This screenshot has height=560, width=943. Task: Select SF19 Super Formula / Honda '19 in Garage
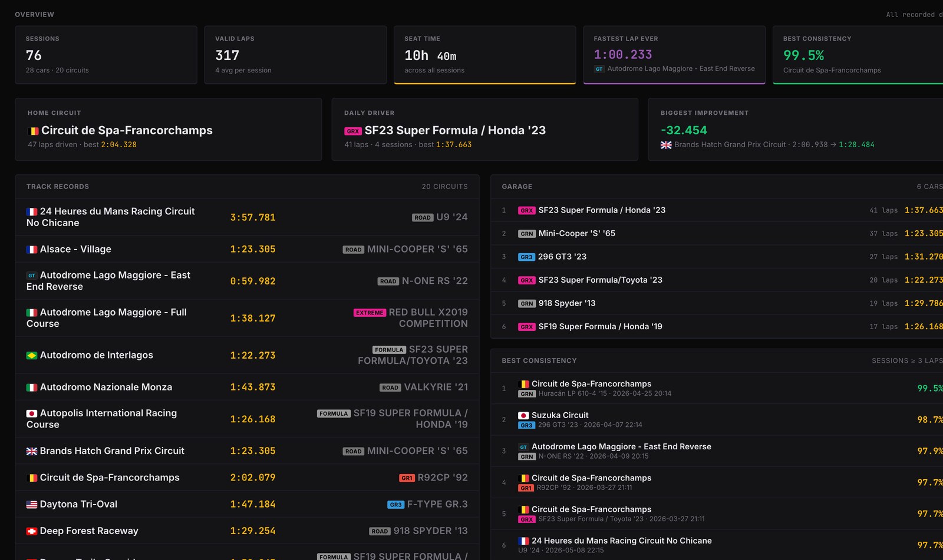[x=600, y=327]
